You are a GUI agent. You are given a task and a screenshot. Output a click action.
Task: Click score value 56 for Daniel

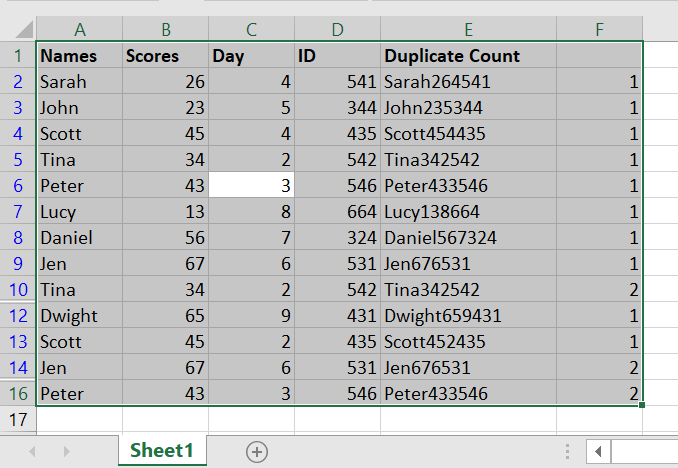tap(166, 237)
